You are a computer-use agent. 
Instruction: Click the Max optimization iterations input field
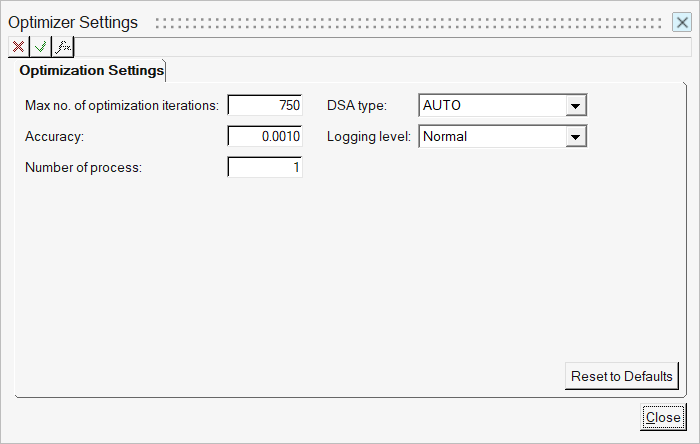(x=265, y=105)
